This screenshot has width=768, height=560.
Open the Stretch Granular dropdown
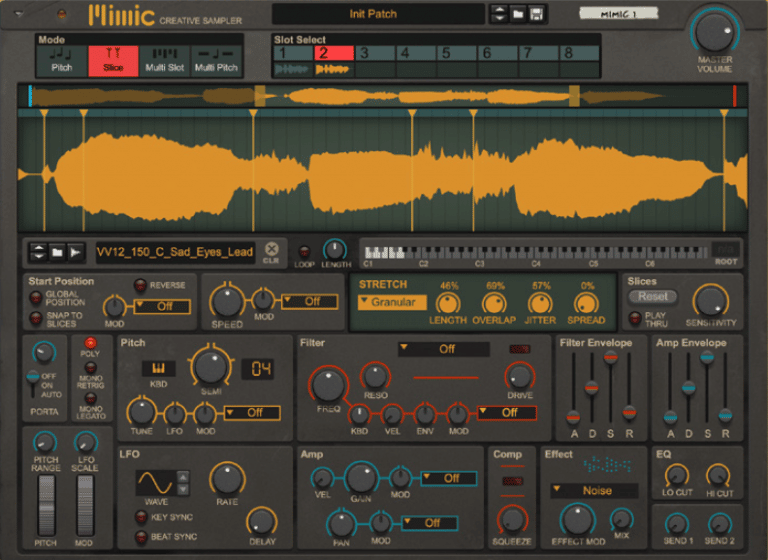(392, 302)
